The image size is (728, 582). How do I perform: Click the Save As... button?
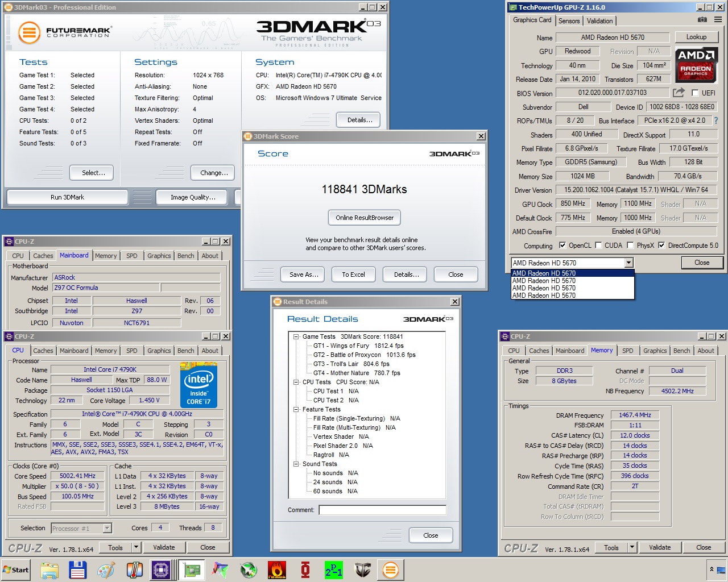[303, 275]
